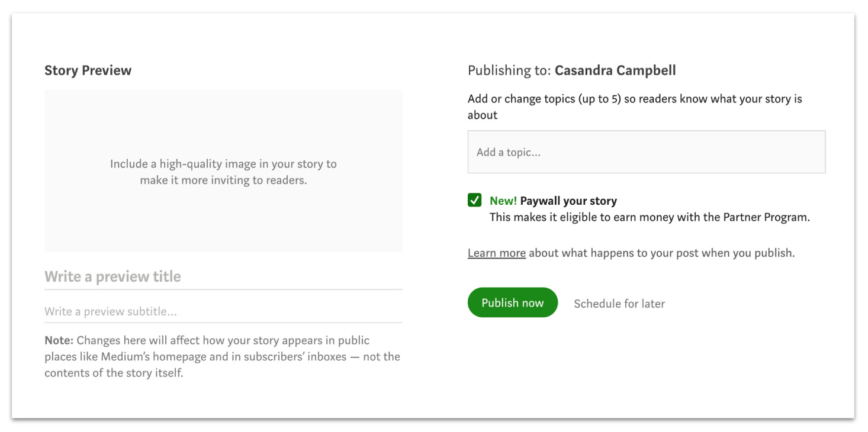Screen dimensions: 868x432
Task: Click the topic input placeholder text
Action: click(x=499, y=151)
